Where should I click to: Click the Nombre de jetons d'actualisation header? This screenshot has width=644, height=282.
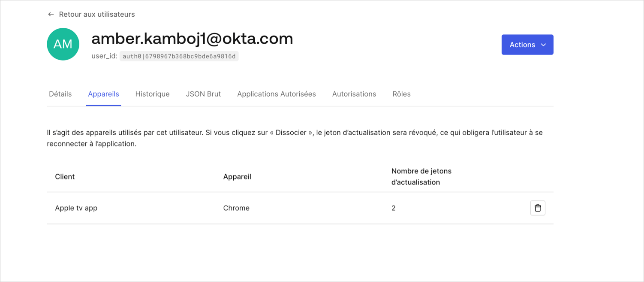pyautogui.click(x=421, y=176)
